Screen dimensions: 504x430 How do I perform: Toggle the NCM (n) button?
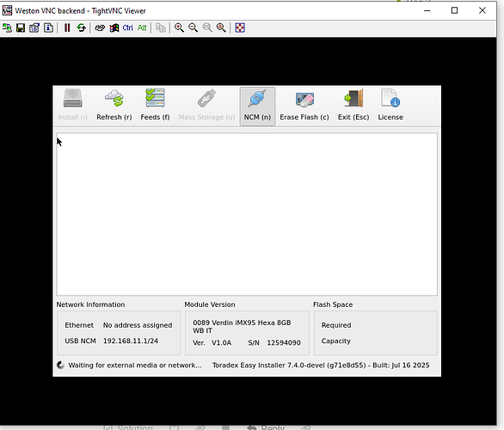tap(257, 106)
